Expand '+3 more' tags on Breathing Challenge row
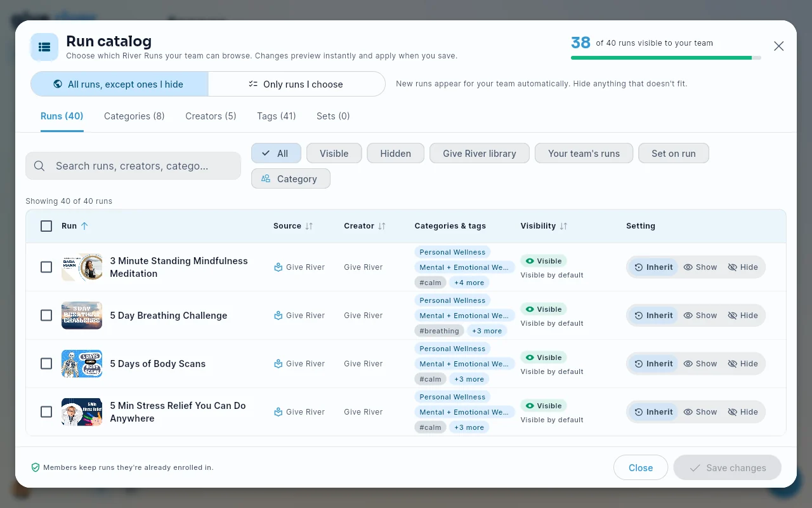 click(487, 331)
